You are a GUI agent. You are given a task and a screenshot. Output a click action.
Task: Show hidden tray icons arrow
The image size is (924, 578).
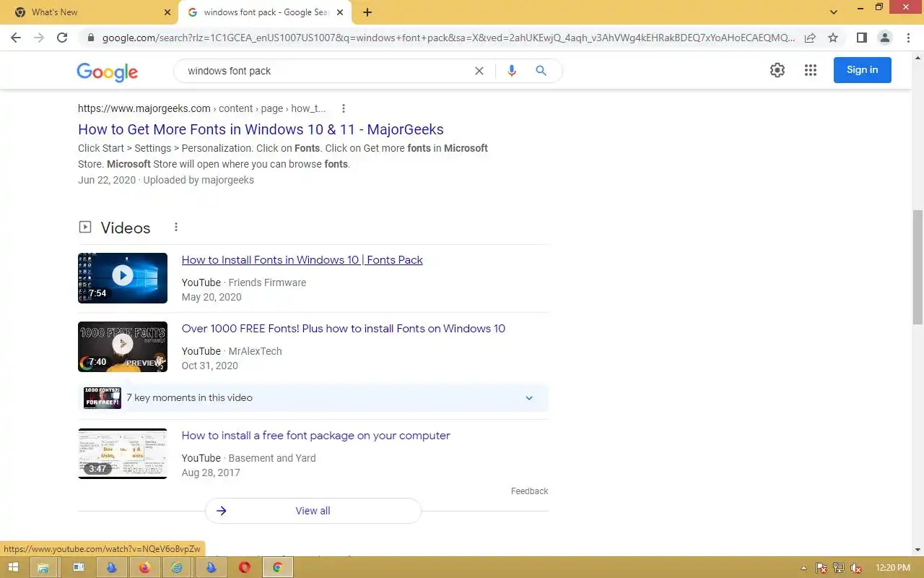[804, 568]
